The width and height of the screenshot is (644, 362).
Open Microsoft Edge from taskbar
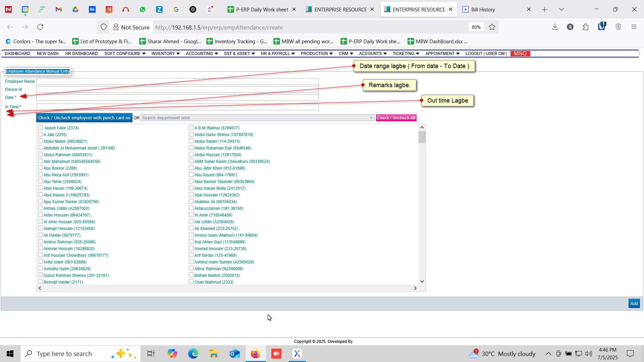point(193,354)
